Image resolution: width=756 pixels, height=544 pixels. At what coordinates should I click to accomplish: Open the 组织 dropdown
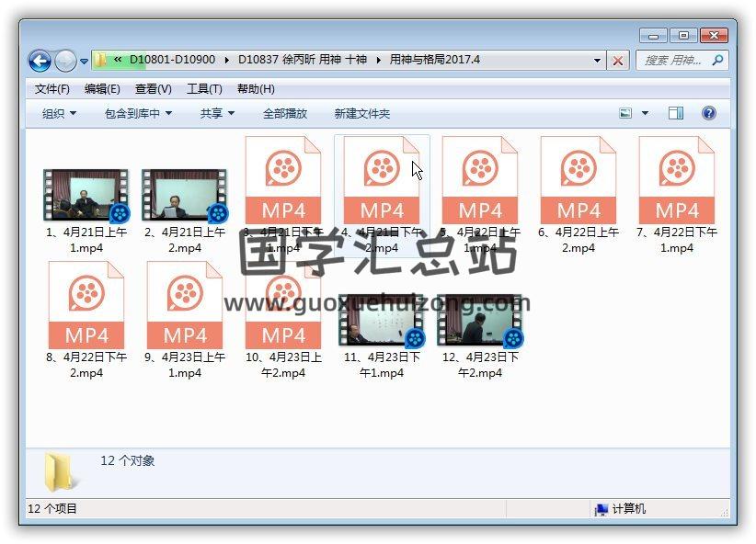[59, 114]
